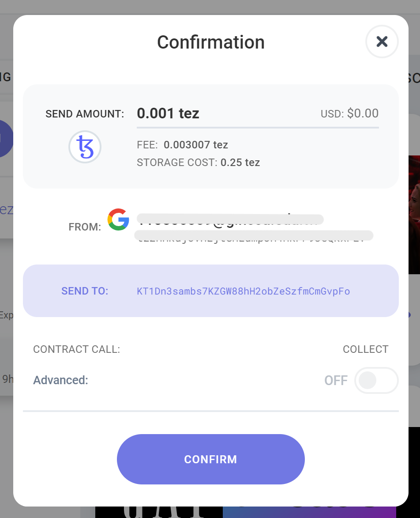Click the SEND TO label
Image resolution: width=420 pixels, height=518 pixels.
pyautogui.click(x=85, y=291)
